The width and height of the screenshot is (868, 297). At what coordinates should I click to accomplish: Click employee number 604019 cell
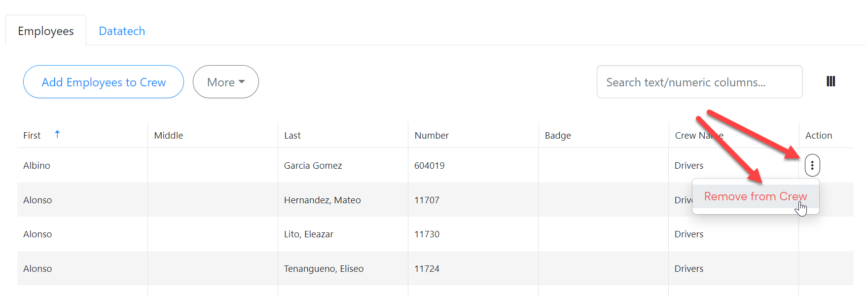click(429, 166)
